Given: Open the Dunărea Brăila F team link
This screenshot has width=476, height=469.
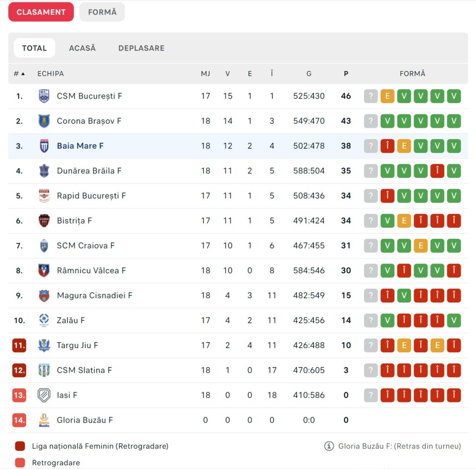Looking at the screenshot, I should coord(89,171).
